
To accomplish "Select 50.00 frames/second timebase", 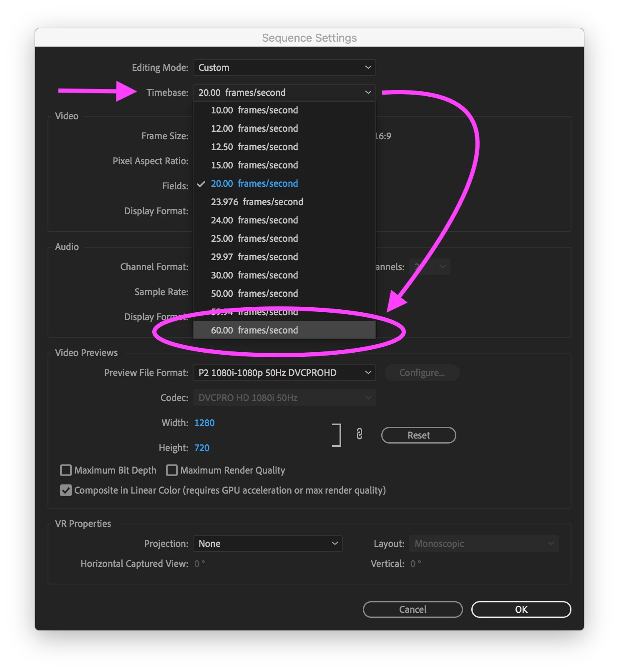I will tap(284, 293).
